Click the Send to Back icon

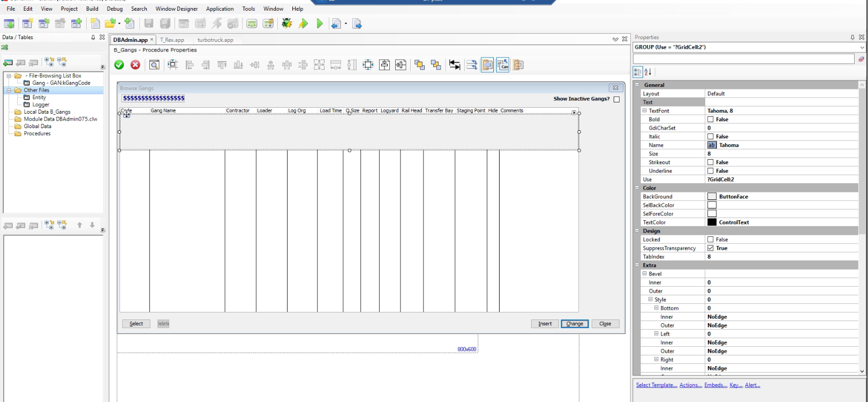tap(436, 65)
